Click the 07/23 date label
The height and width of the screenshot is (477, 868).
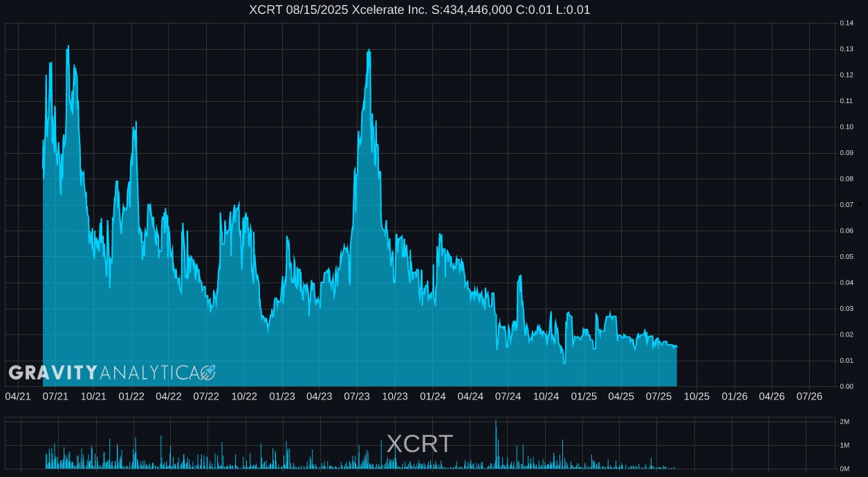(357, 397)
